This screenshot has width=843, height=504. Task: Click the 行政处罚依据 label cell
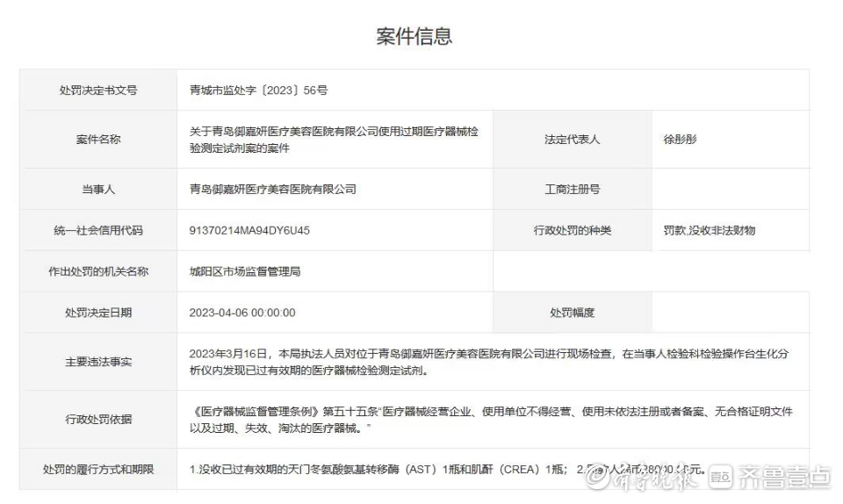click(98, 420)
